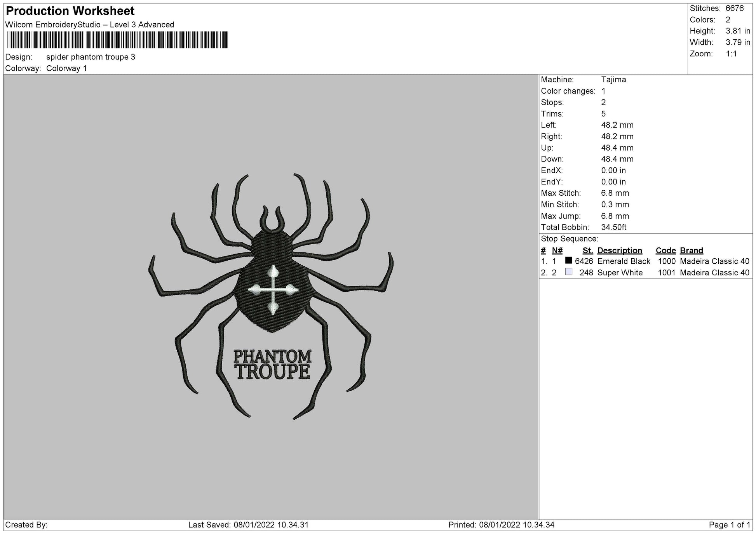Viewport: 756px width, 534px height.
Task: Click 'Wilcom EmbroideryStudio – Level 3 Advanced' text
Action: point(90,25)
